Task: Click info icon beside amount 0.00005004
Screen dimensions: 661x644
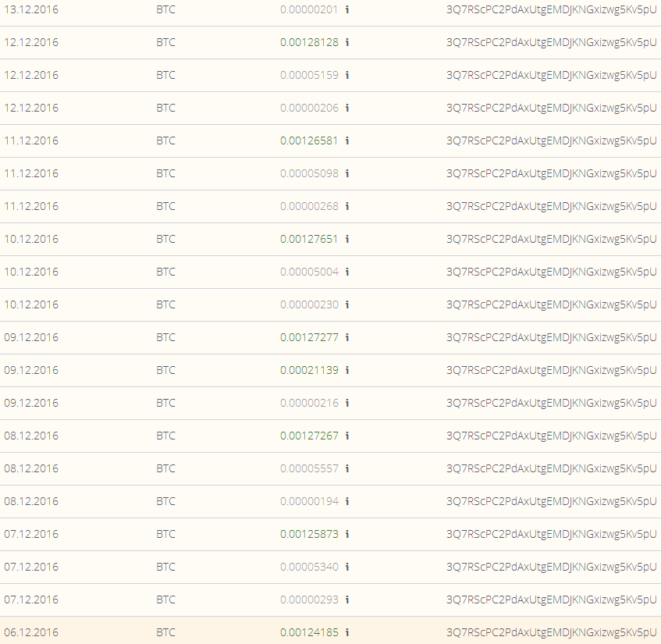Action: tap(347, 272)
